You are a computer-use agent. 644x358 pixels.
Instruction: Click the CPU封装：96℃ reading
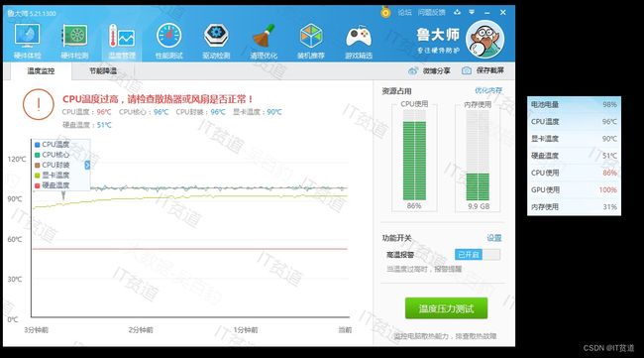coord(201,112)
